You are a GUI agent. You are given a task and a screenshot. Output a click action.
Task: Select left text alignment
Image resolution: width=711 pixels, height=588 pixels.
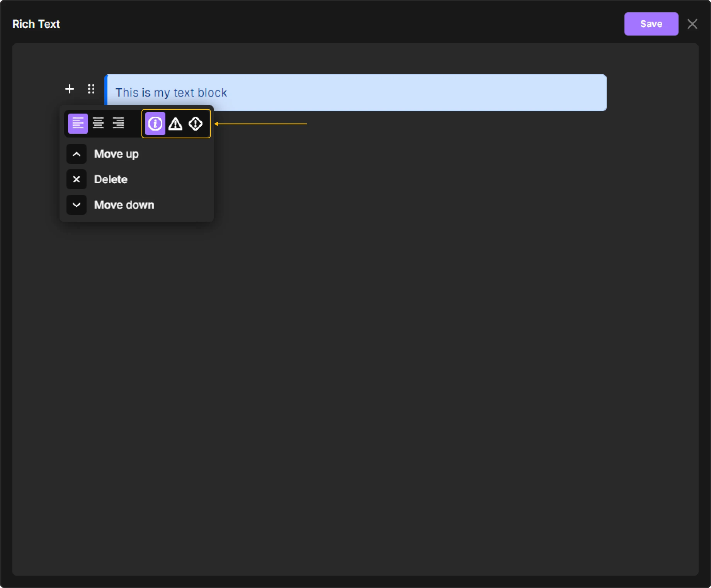click(x=78, y=124)
